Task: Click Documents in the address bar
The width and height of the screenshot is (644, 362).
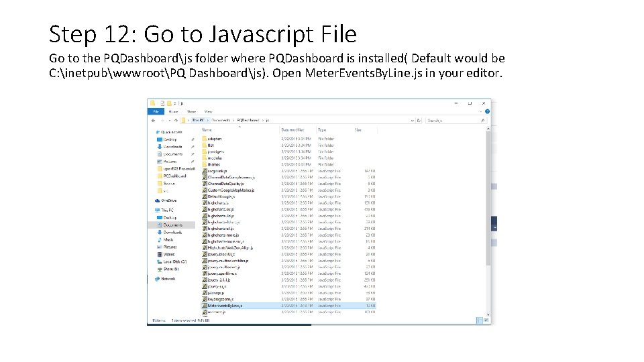Action: 221,120
